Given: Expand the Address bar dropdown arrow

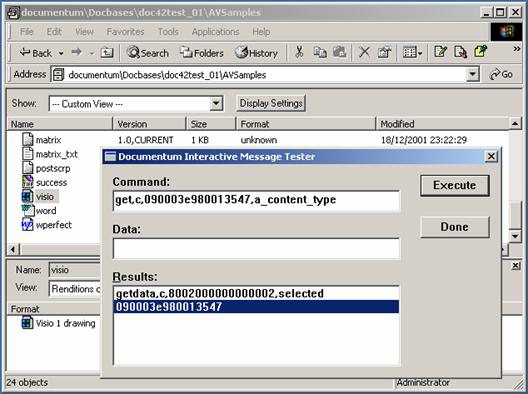Looking at the screenshot, I should (472, 74).
